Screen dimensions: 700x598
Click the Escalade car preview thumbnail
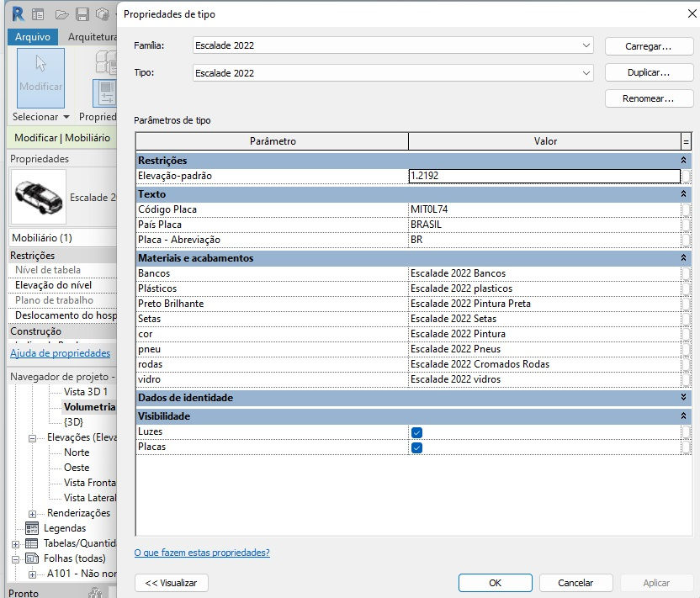39,196
